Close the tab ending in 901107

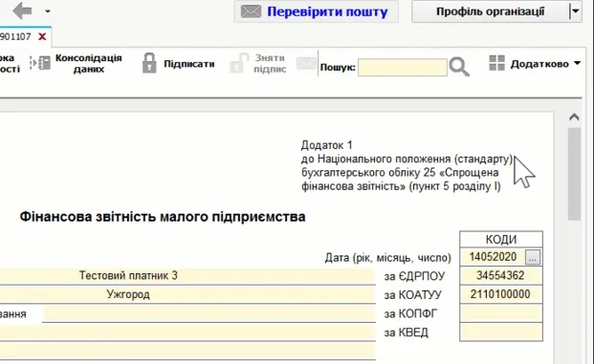click(x=42, y=36)
